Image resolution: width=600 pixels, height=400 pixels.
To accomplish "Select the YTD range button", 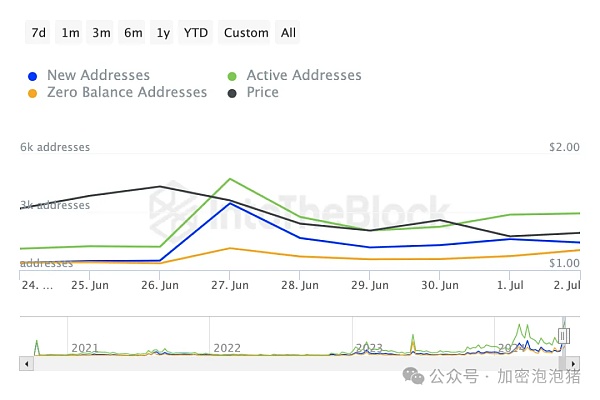I will (x=196, y=33).
